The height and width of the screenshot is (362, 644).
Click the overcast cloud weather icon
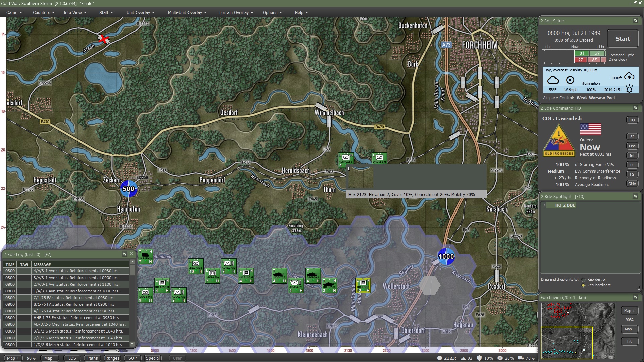point(553,80)
